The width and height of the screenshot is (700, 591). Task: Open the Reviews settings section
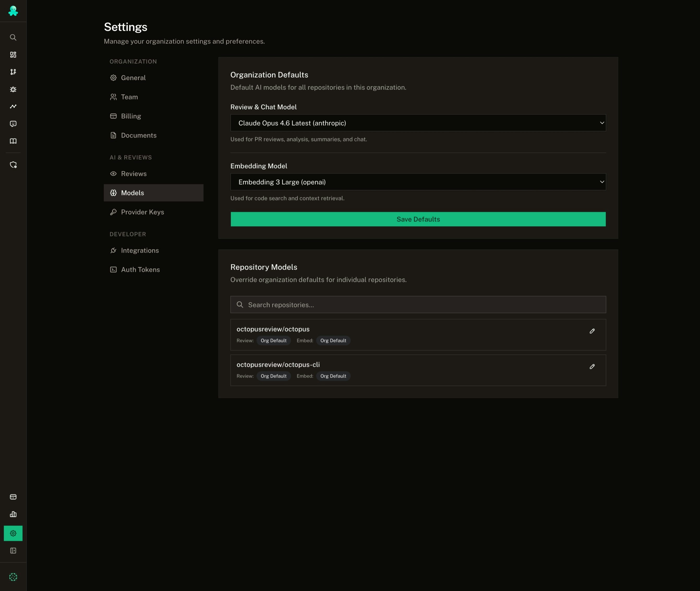point(133,173)
